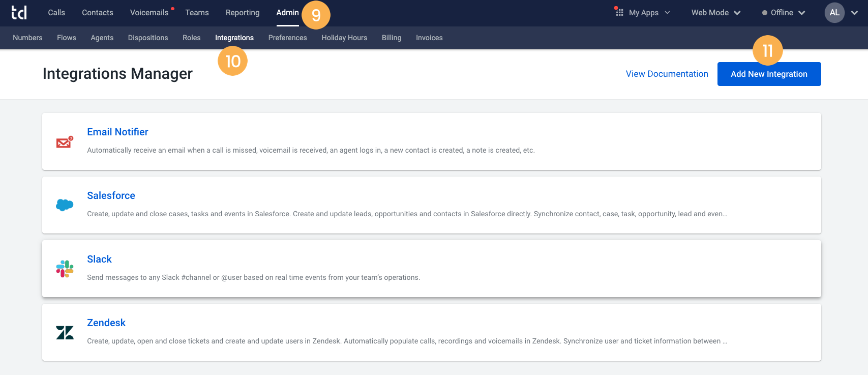Open the Agents submenu item
868x375 pixels.
click(x=102, y=38)
